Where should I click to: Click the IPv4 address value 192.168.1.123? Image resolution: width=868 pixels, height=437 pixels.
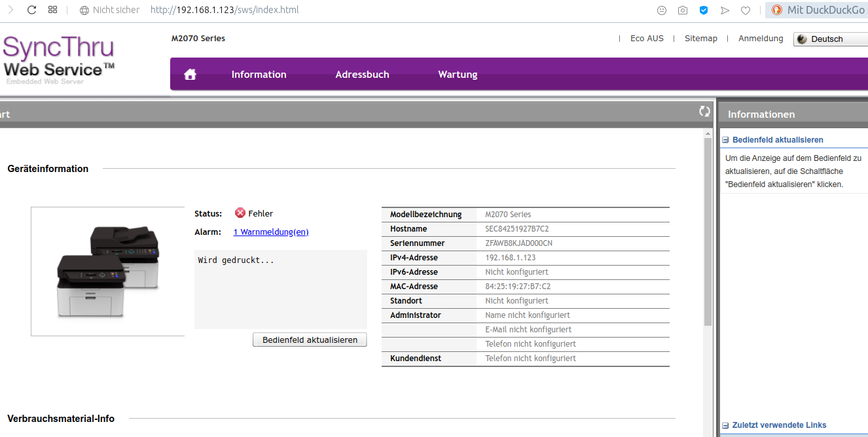(510, 258)
